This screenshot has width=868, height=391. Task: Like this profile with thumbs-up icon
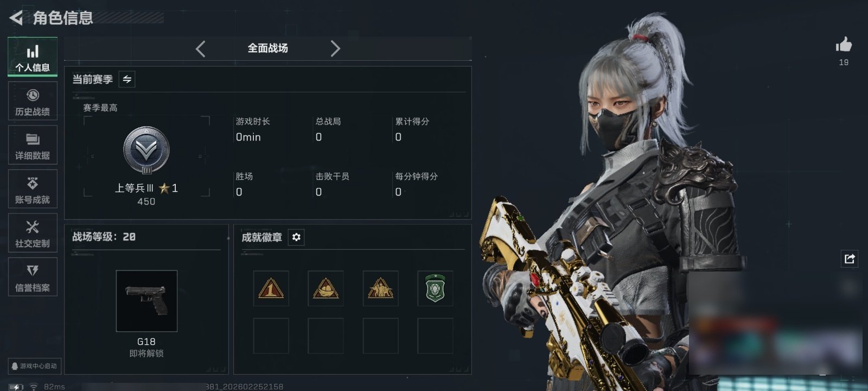844,45
